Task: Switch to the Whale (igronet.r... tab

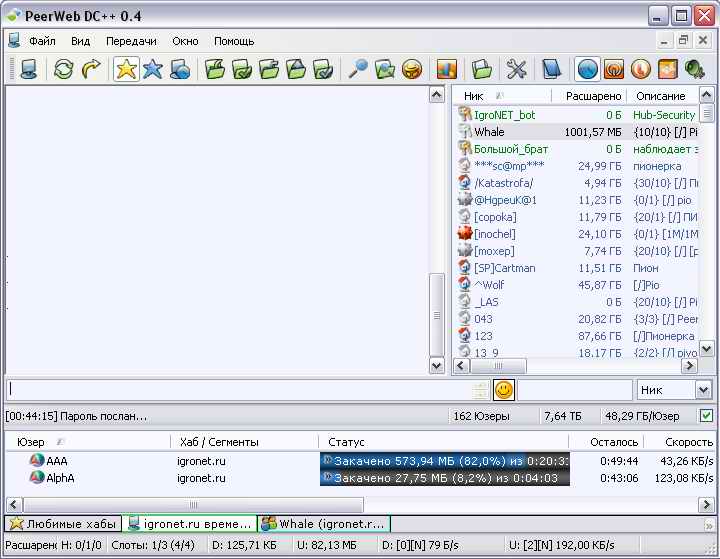Action: pyautogui.click(x=324, y=524)
